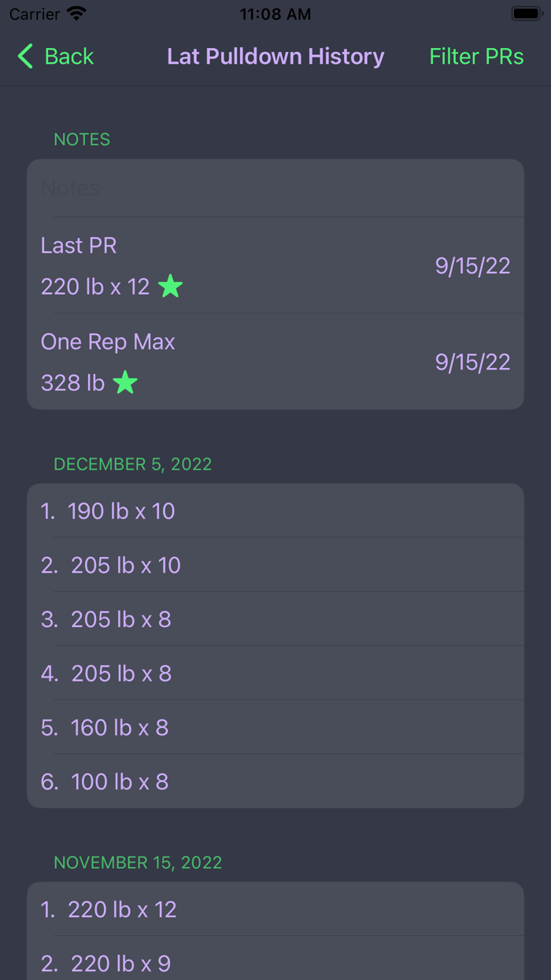Tap the DECEMBER 5, 2022 section header
551x980 pixels.
coord(132,464)
